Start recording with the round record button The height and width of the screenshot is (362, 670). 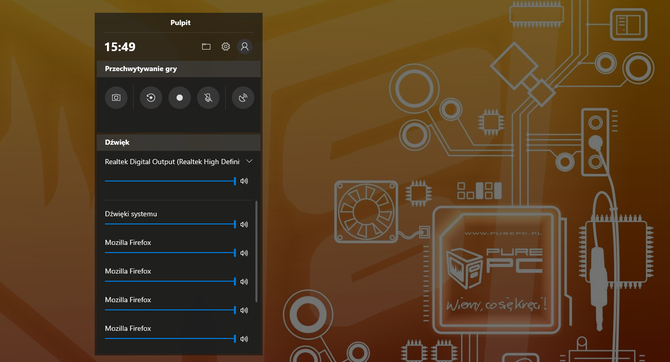pos(179,98)
